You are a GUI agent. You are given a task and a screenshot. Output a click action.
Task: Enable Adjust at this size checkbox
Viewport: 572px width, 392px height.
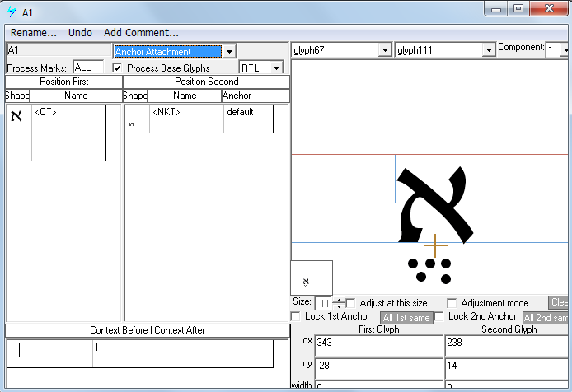pyautogui.click(x=350, y=303)
